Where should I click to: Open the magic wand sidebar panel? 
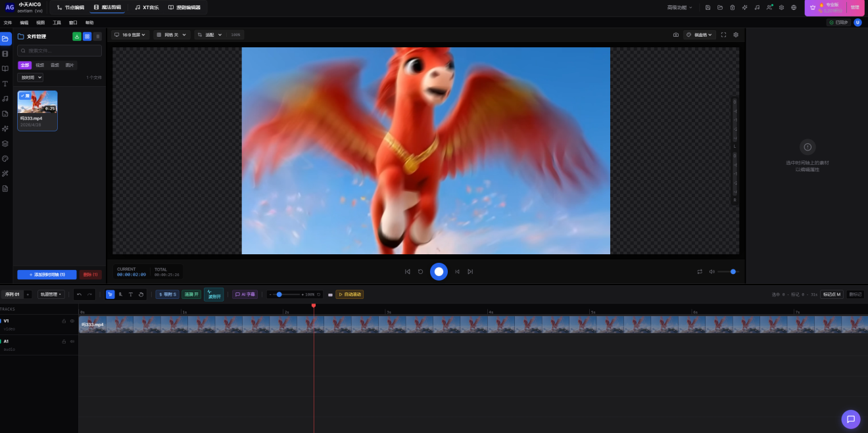(5, 173)
